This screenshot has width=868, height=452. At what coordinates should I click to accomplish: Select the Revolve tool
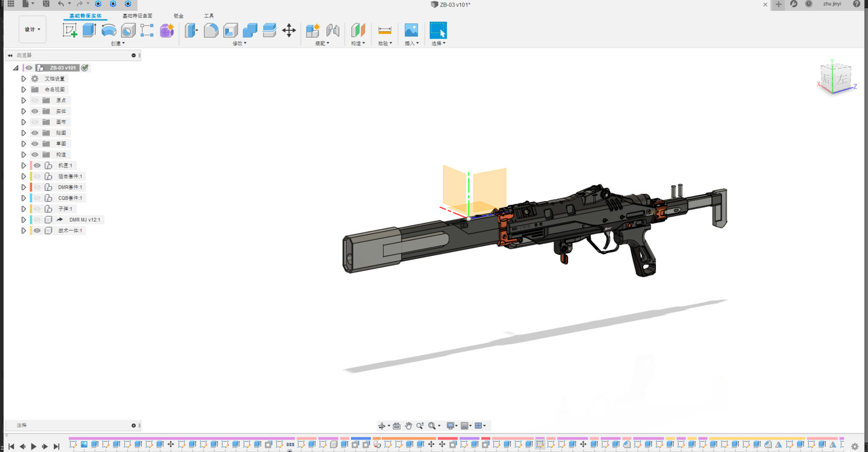[x=108, y=30]
